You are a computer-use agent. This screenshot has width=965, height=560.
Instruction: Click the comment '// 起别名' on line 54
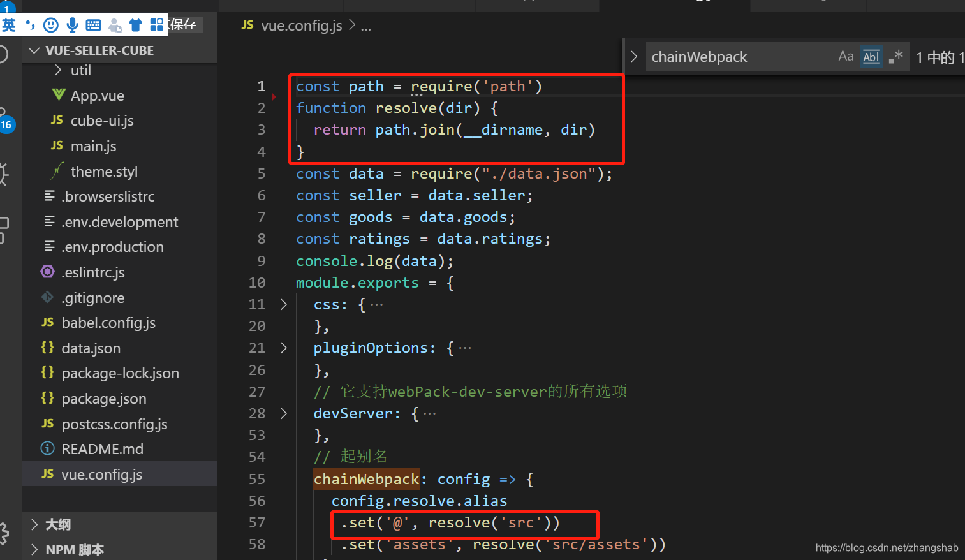350,457
